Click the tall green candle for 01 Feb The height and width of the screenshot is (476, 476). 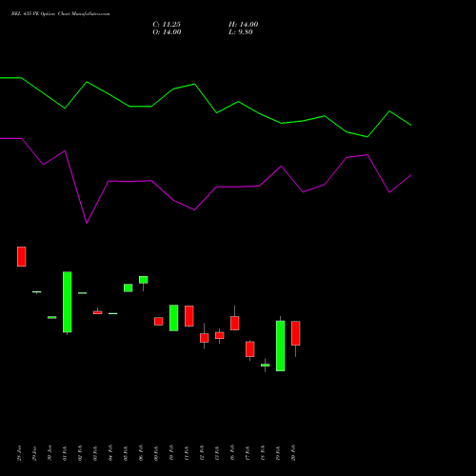(68, 302)
